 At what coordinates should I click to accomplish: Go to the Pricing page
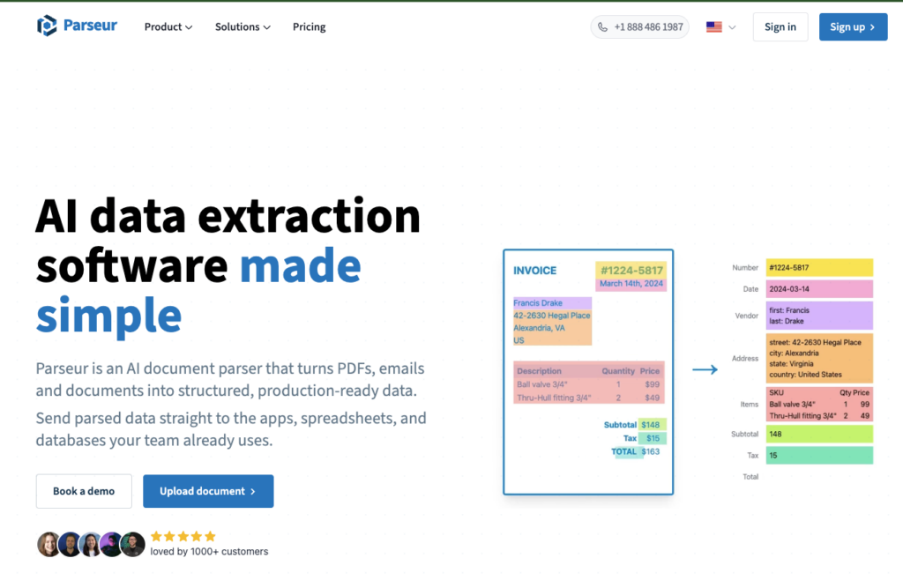click(309, 27)
